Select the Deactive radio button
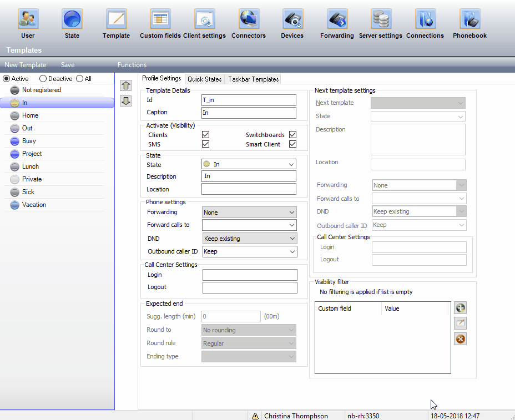The width and height of the screenshot is (515, 420). [x=43, y=79]
